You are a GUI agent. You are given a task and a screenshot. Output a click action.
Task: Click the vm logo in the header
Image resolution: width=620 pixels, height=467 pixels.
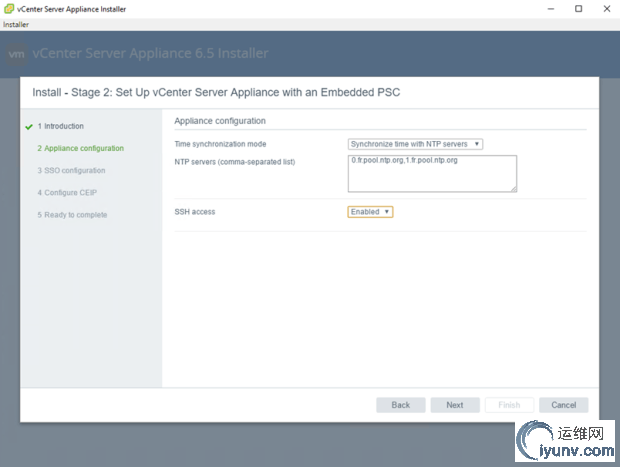17,54
